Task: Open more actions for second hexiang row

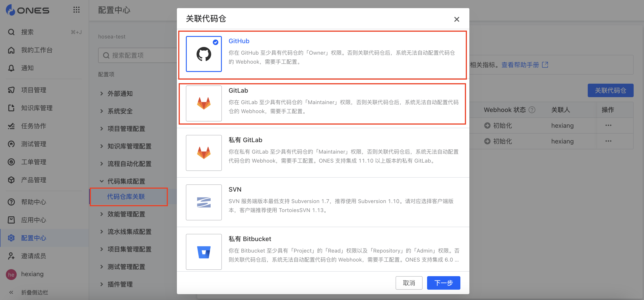Action: [608, 141]
